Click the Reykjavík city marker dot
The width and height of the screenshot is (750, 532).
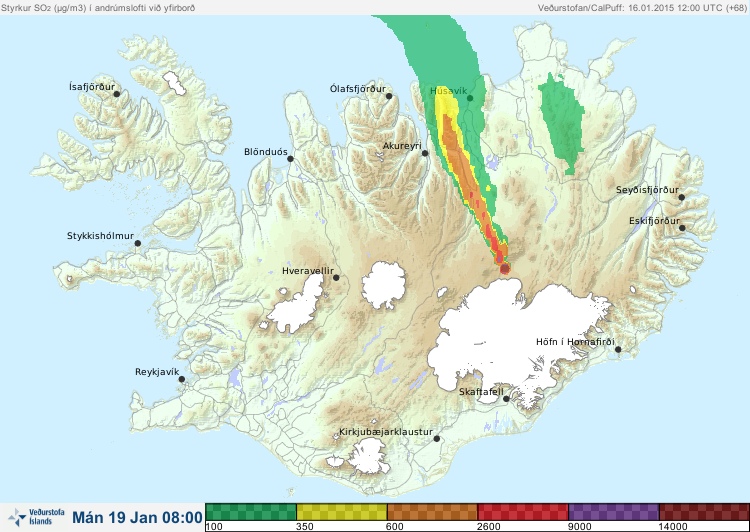[182, 379]
